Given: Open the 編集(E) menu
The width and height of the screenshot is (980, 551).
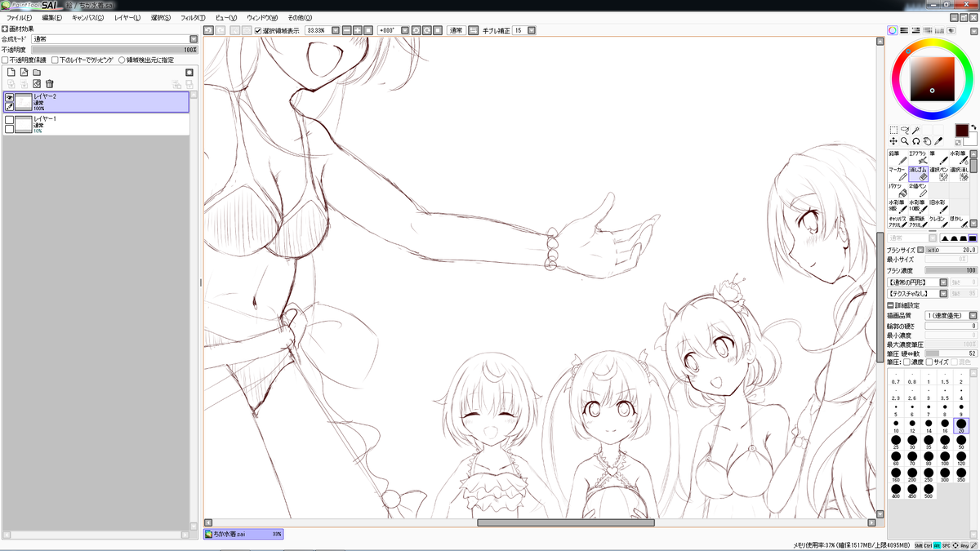Looking at the screenshot, I should click(51, 17).
